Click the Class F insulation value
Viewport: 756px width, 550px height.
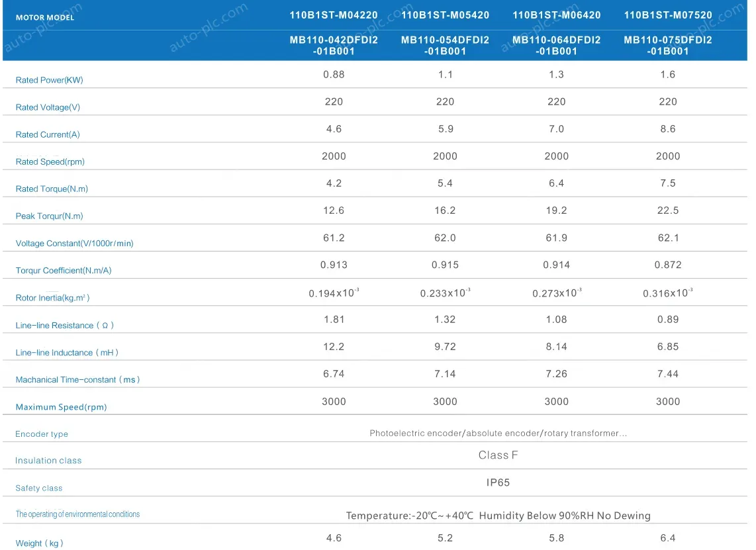498,455
